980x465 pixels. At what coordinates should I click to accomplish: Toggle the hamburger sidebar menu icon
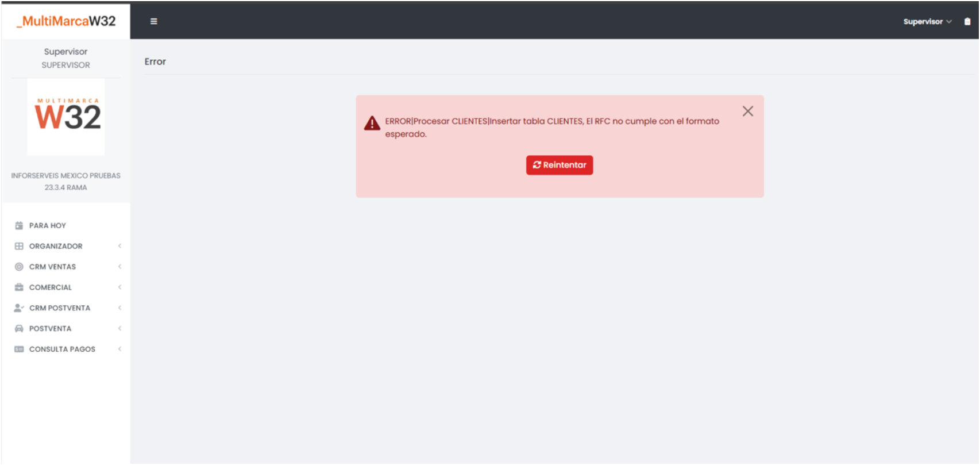[153, 21]
